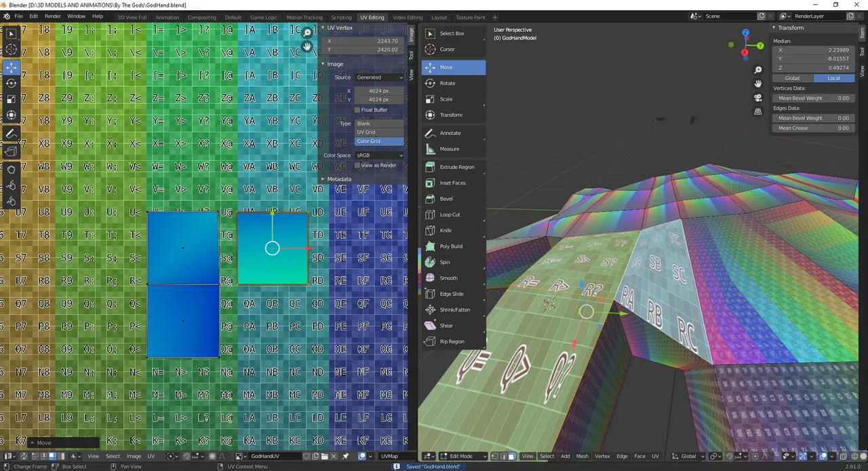The height and width of the screenshot is (471, 868).
Task: Choose the Scale tool in 3D viewport
Action: click(453, 99)
